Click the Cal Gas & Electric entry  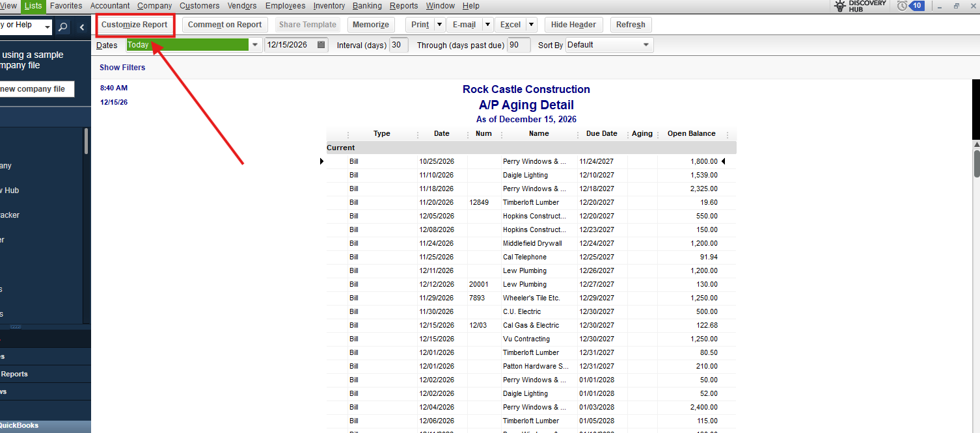(531, 325)
